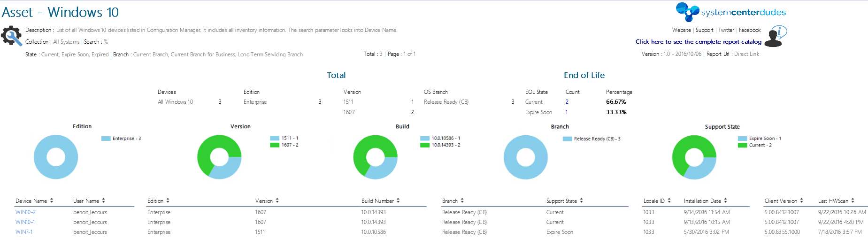Sort by User Name column arrows
The image size is (868, 240).
(103, 201)
